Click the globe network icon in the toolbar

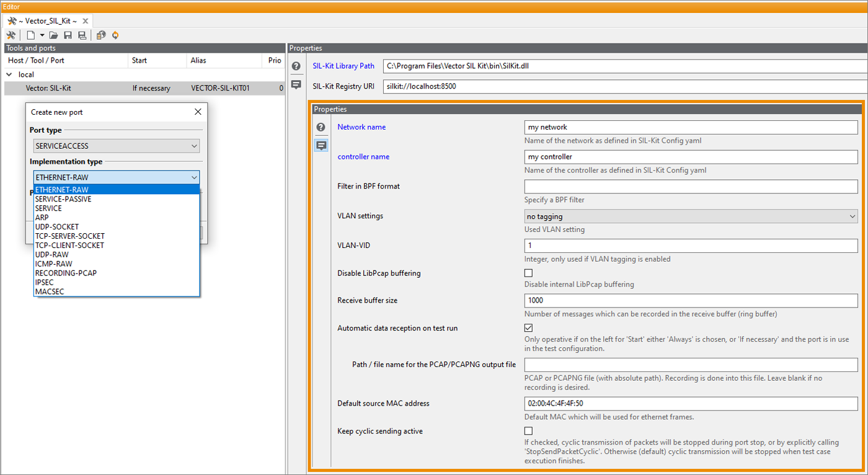(x=101, y=35)
